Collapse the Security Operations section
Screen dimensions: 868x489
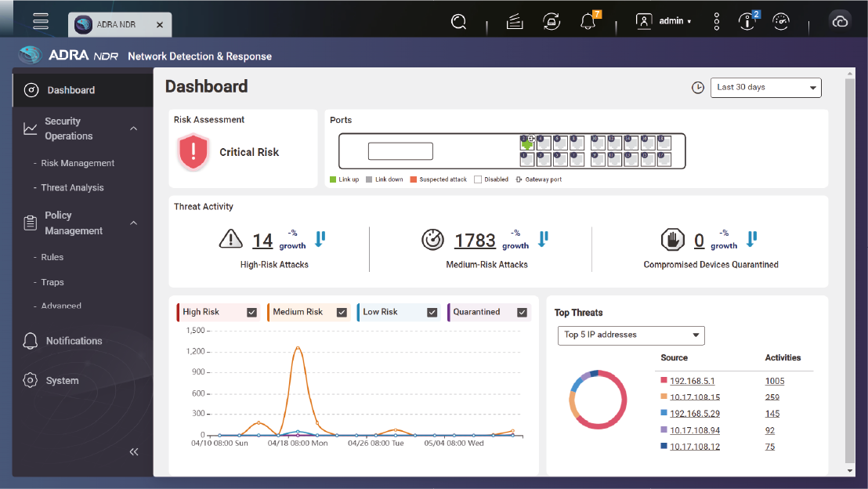point(133,129)
